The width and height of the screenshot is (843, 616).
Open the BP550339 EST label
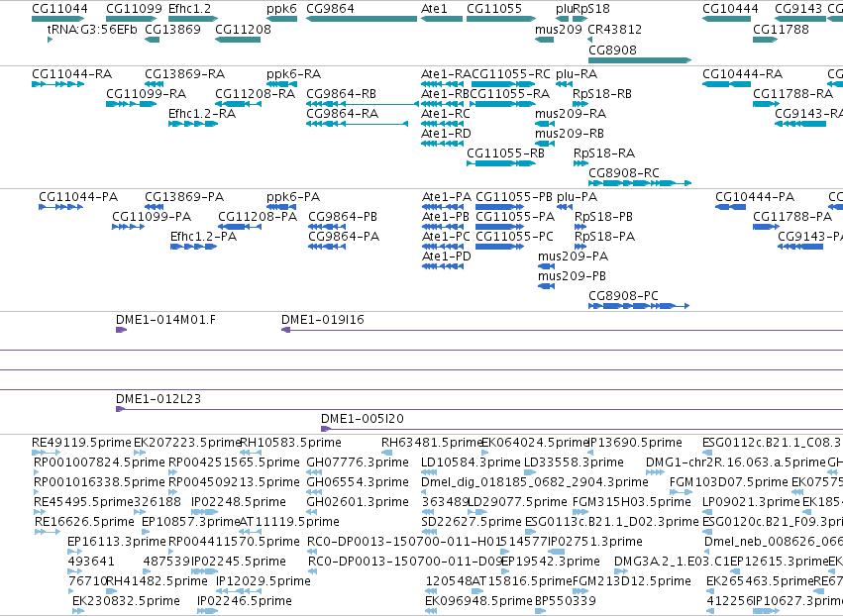pyautogui.click(x=566, y=601)
